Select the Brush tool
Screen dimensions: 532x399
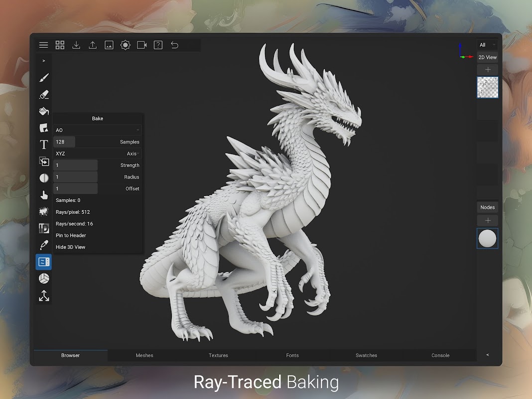coord(44,78)
